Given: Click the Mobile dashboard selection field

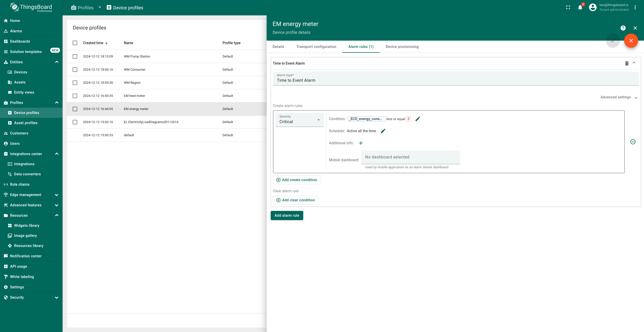Looking at the screenshot, I should (410, 157).
